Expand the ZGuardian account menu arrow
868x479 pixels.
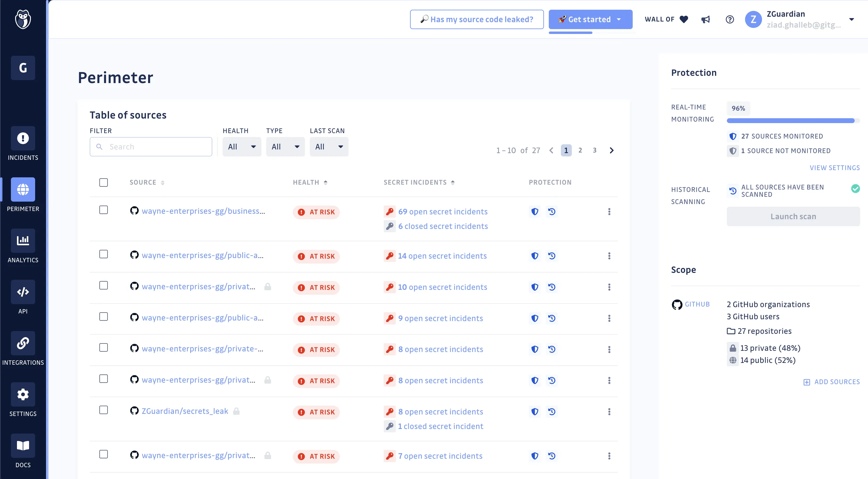pyautogui.click(x=851, y=19)
